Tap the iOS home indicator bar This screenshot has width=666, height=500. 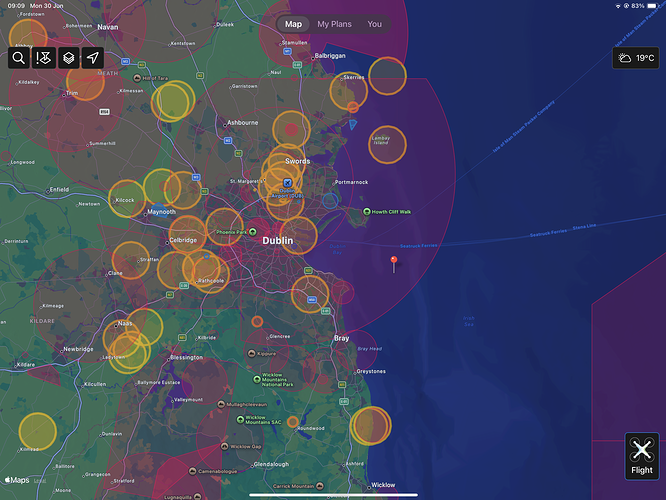pos(333,495)
